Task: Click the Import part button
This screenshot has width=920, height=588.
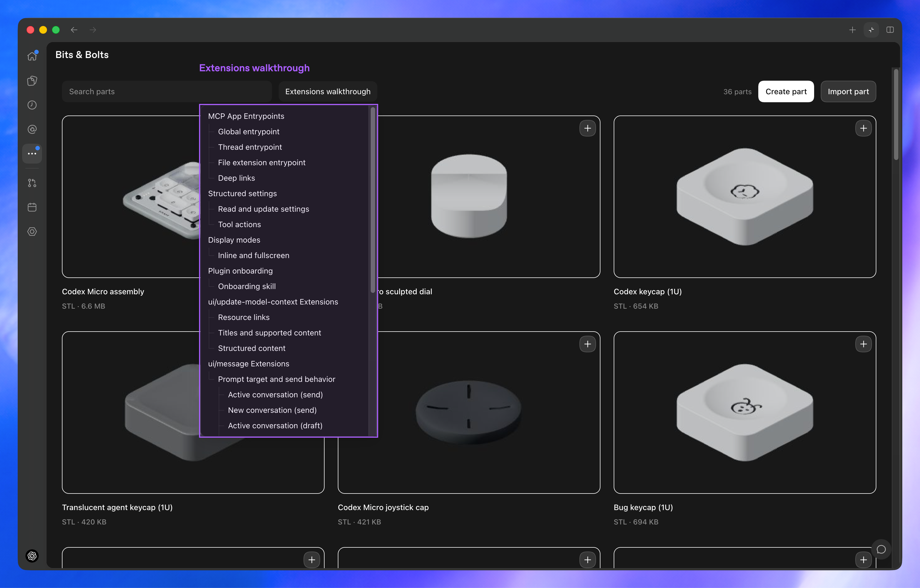Action: point(848,92)
